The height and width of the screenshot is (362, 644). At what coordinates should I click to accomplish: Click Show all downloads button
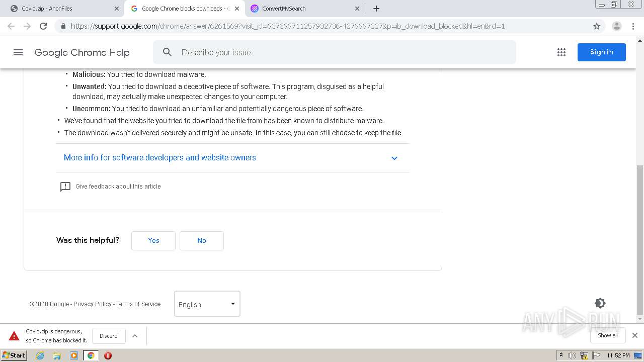tap(607, 335)
